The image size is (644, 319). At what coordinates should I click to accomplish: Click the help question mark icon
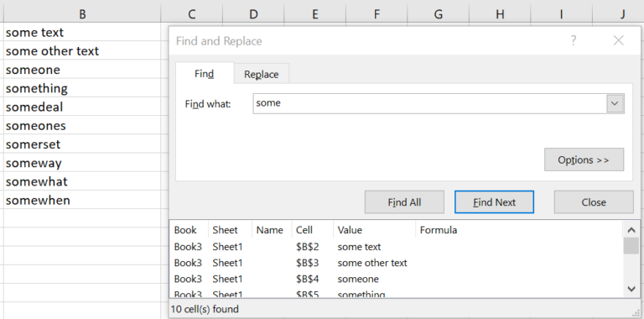coord(574,40)
